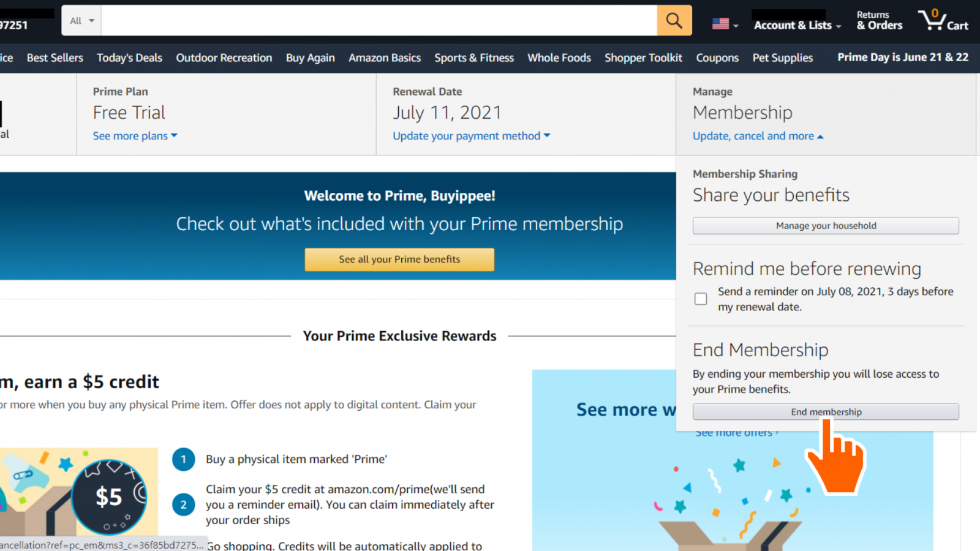Open Coupons nav item

pos(717,58)
